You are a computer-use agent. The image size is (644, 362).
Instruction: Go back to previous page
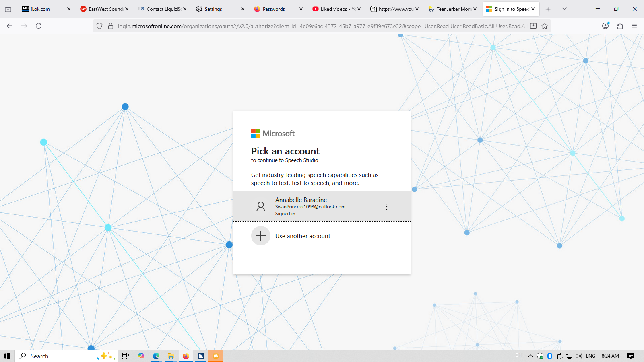[x=10, y=26]
